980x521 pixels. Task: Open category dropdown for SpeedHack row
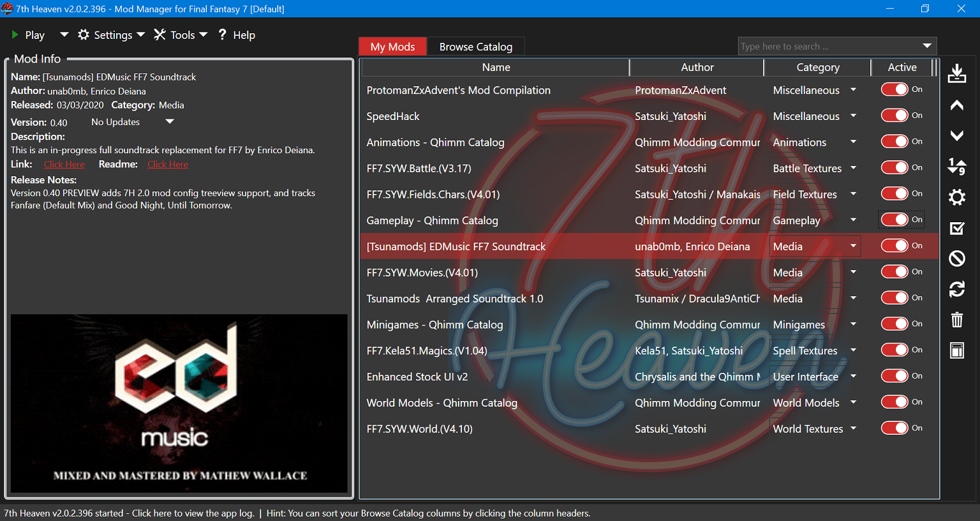point(853,116)
